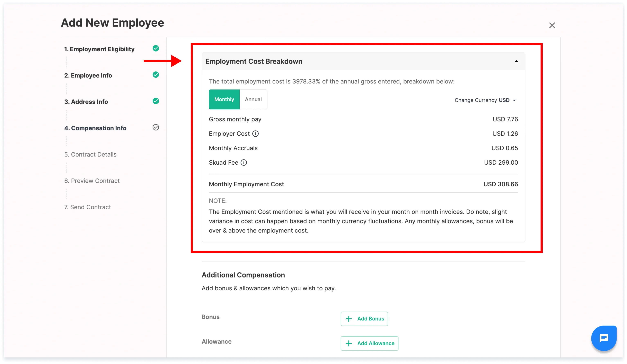This screenshot has width=627, height=364.
Task: Switch breakdown to Annual view
Action: (x=253, y=99)
